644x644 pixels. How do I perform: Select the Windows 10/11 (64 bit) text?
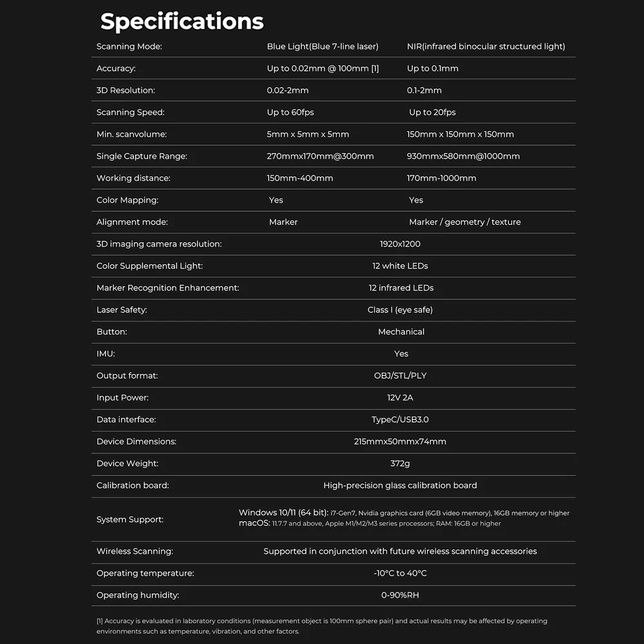[x=283, y=513]
